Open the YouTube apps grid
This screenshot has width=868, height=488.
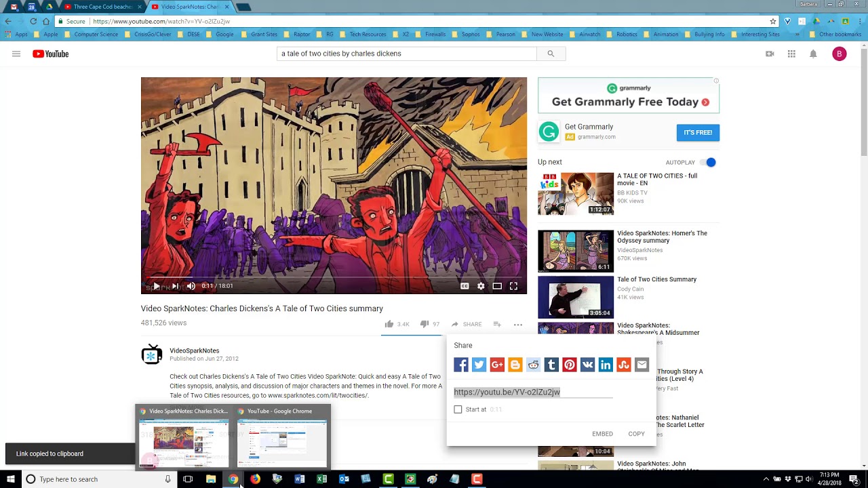click(x=791, y=54)
